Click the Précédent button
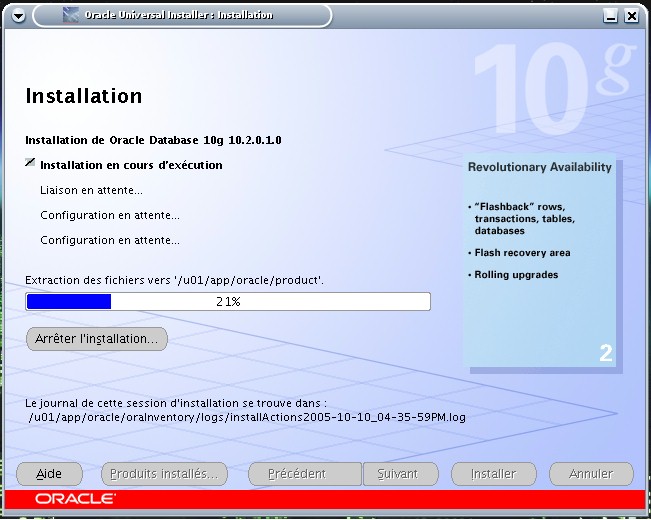Screen dimensions: 651x520 tap(305, 474)
